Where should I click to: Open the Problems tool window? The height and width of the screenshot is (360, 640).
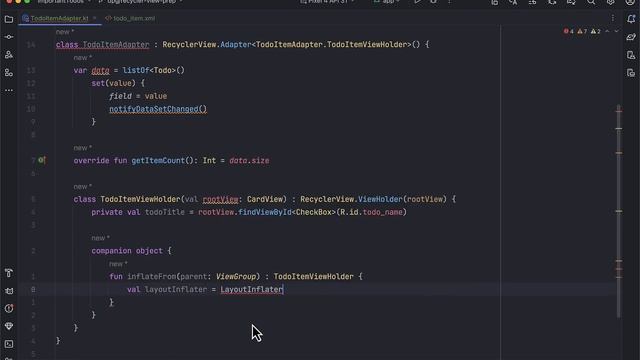click(9, 309)
